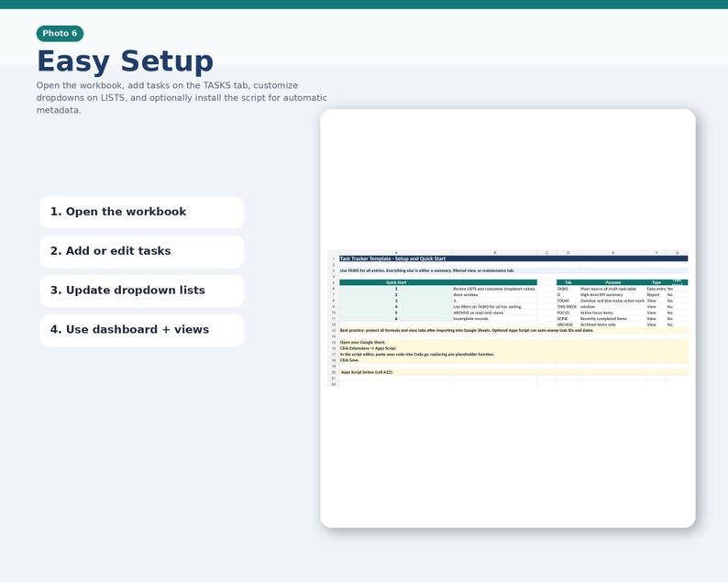Click the 'Data entry' type cell
Screen dimensions: 728x582
tap(656, 289)
